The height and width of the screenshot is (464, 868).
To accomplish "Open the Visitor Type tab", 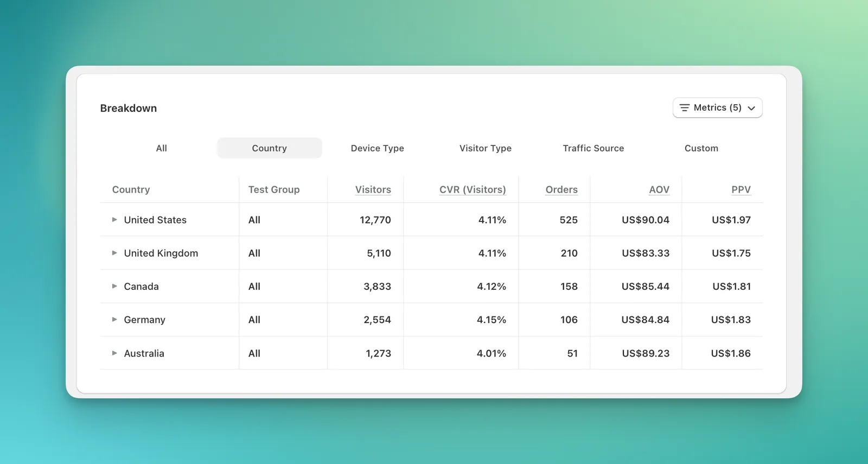I will [485, 148].
